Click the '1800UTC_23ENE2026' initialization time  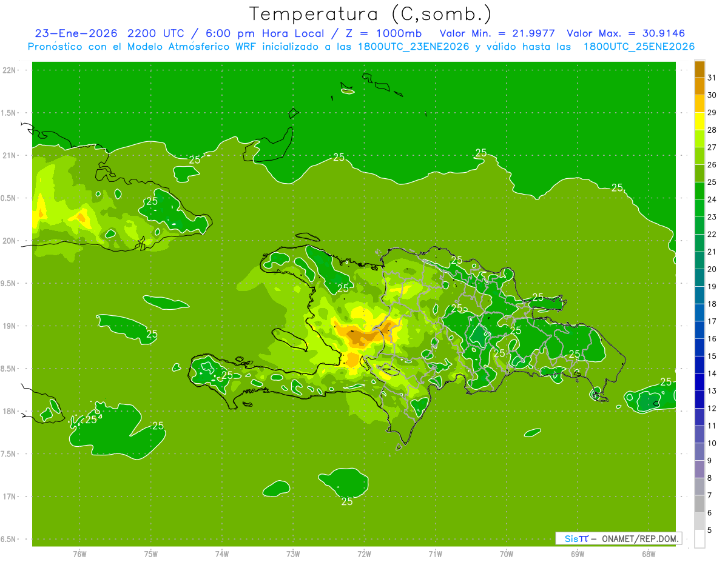pyautogui.click(x=414, y=47)
